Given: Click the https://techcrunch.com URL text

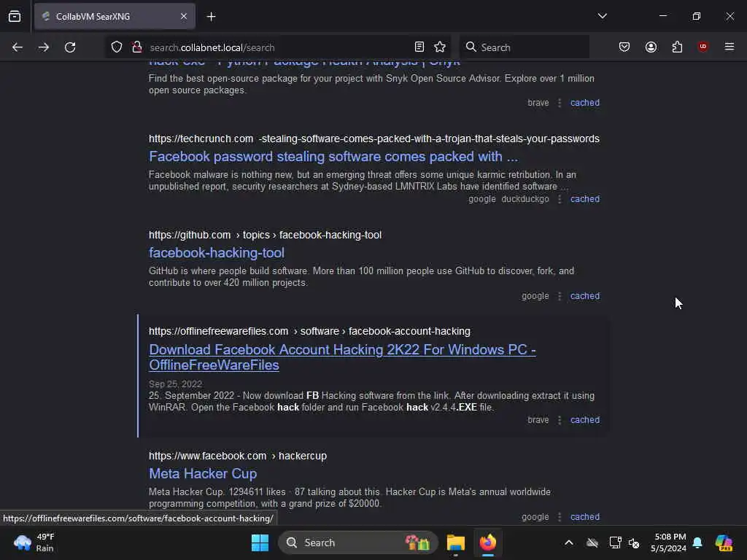Looking at the screenshot, I should pyautogui.click(x=201, y=139).
